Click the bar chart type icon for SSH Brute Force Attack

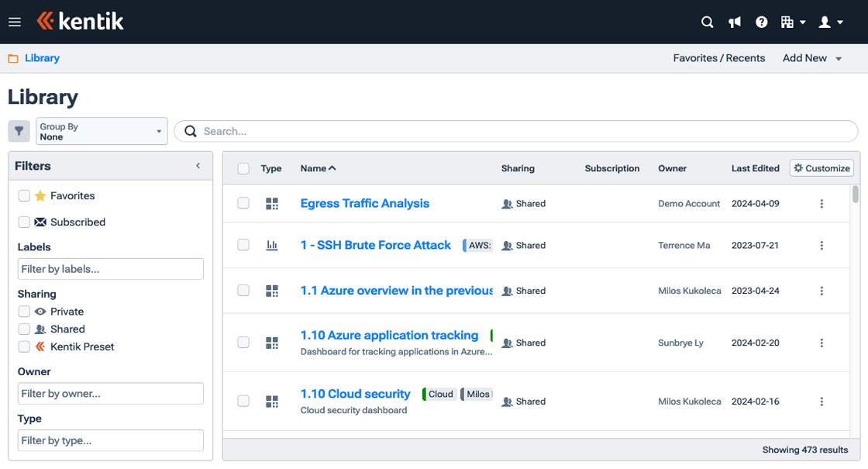coord(272,245)
